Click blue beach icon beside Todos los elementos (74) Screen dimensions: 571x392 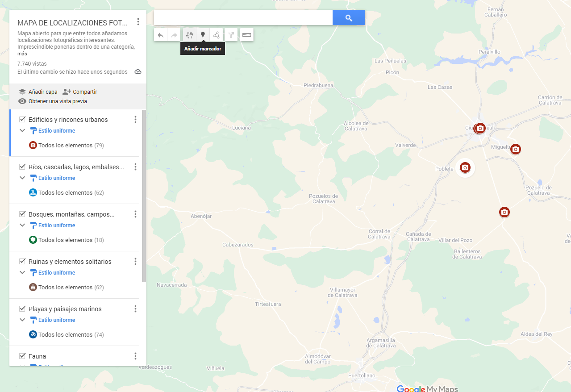coord(33,334)
